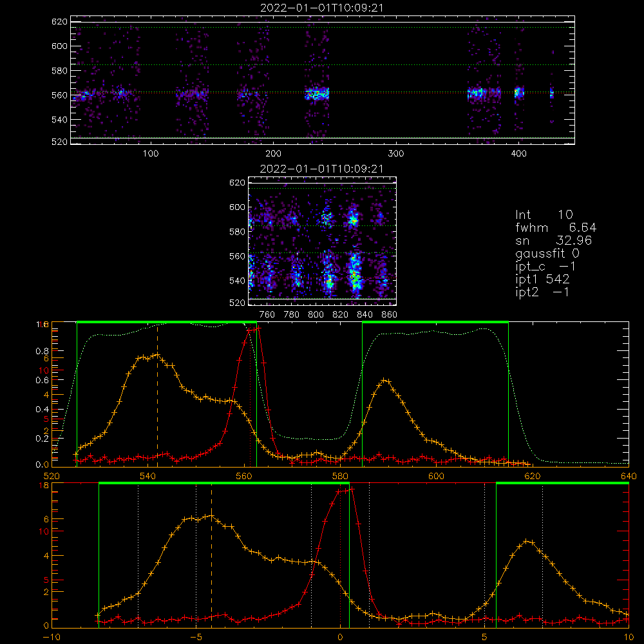Click the 5 tick label on bottom plot's x-axis

point(485,638)
